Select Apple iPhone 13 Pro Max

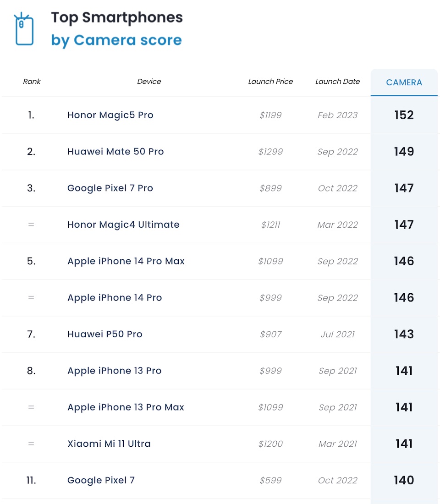point(126,407)
